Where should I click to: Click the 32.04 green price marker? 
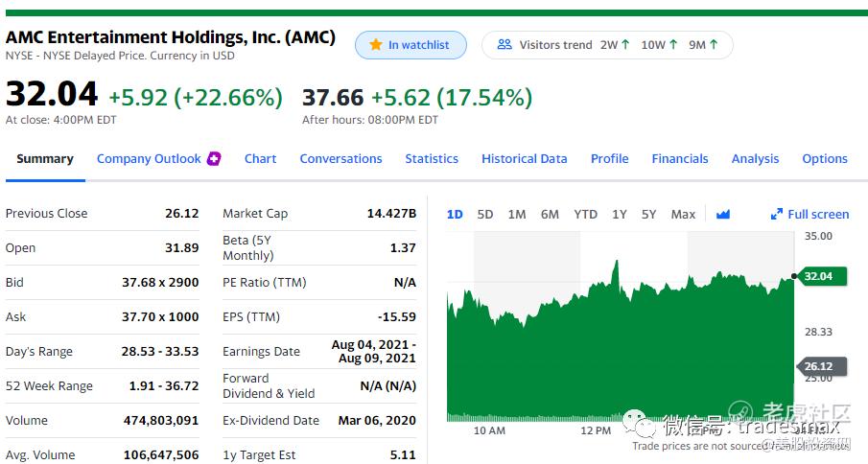pyautogui.click(x=822, y=276)
